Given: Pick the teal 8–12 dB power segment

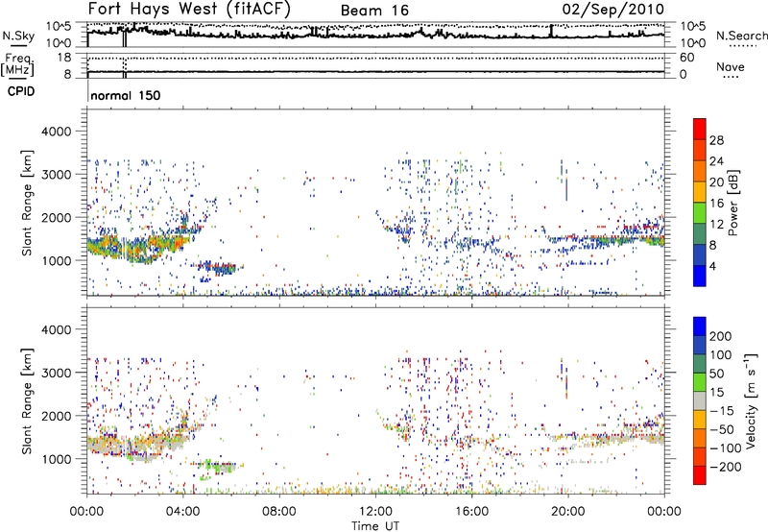Looking at the screenshot, I should tap(700, 233).
